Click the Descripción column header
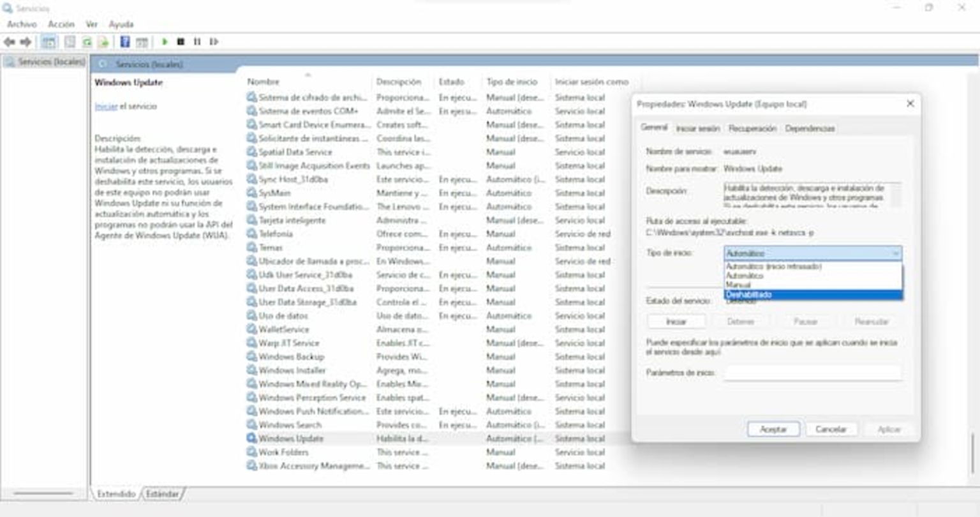 (399, 82)
